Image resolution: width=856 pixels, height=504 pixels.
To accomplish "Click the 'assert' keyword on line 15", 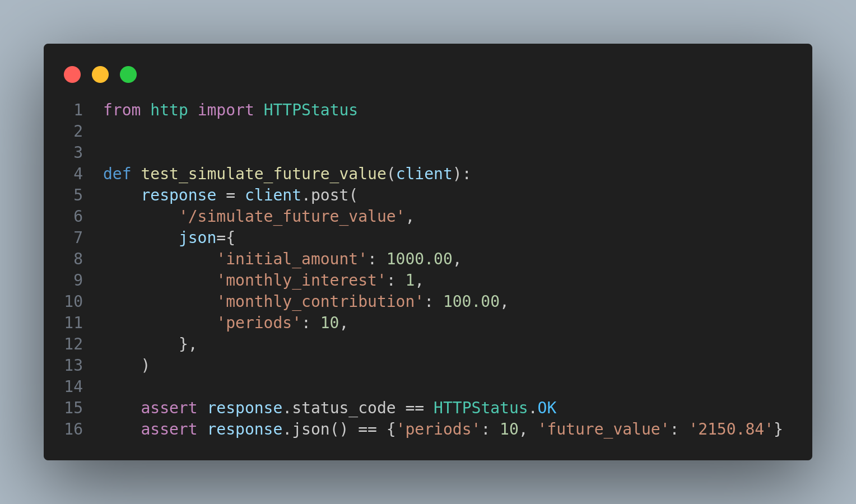I will [169, 408].
